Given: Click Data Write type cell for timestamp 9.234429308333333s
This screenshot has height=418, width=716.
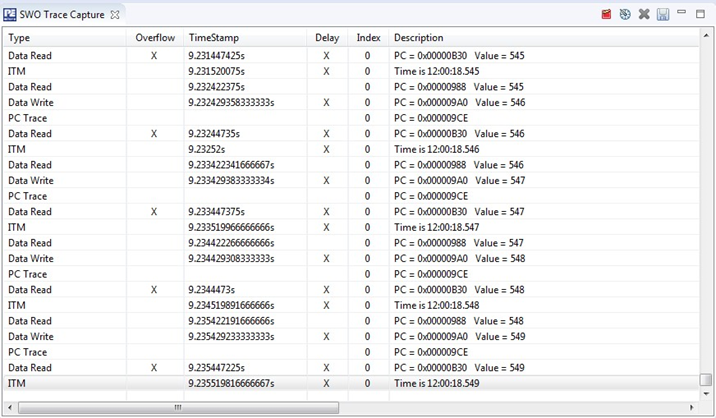Looking at the screenshot, I should point(31,259).
